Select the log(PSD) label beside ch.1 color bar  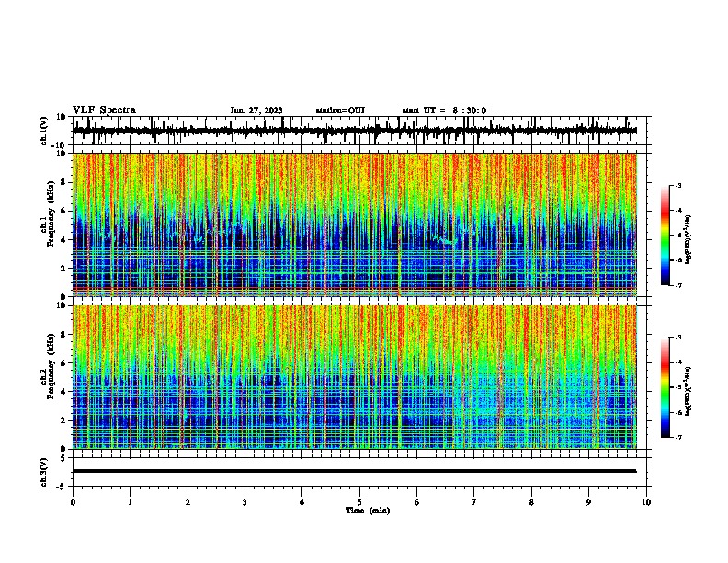(x=688, y=239)
